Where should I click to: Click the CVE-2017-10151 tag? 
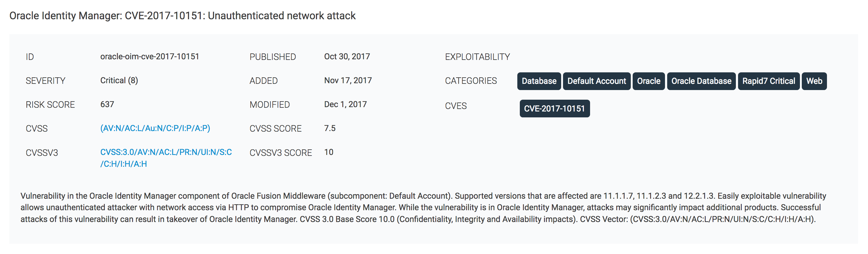(x=554, y=108)
